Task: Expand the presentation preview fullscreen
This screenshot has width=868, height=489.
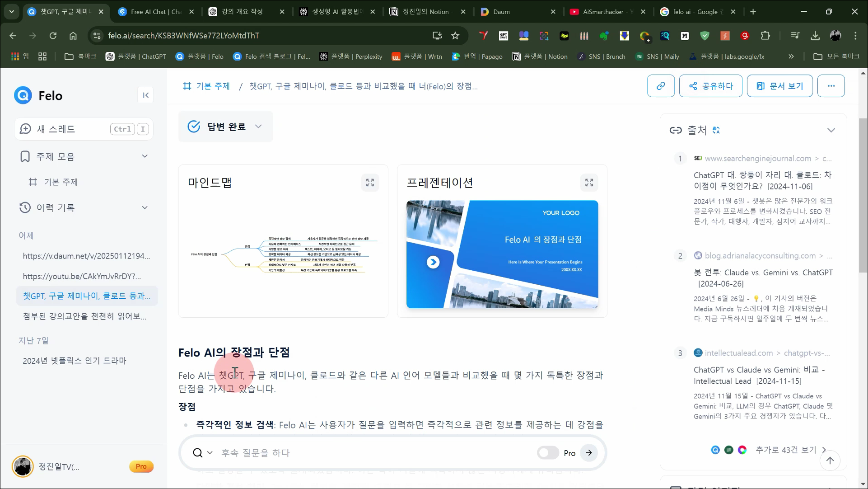Action: click(589, 183)
